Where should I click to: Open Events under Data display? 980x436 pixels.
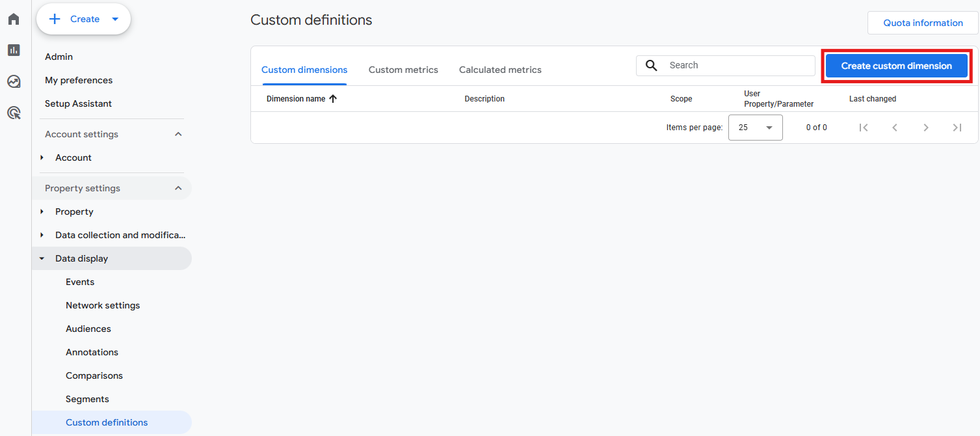coord(80,282)
